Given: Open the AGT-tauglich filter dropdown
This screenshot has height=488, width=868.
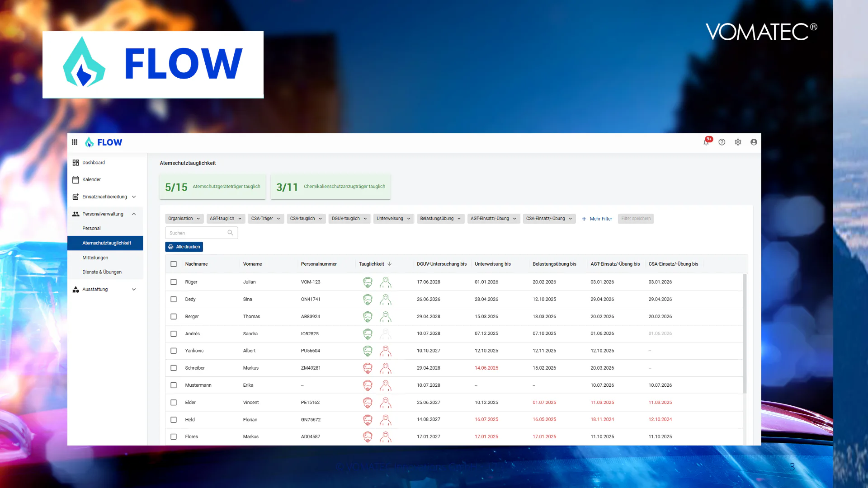Looking at the screenshot, I should (226, 219).
